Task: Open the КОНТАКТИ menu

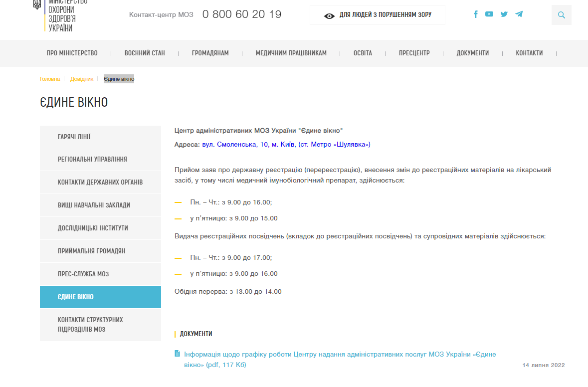Action: click(x=529, y=53)
